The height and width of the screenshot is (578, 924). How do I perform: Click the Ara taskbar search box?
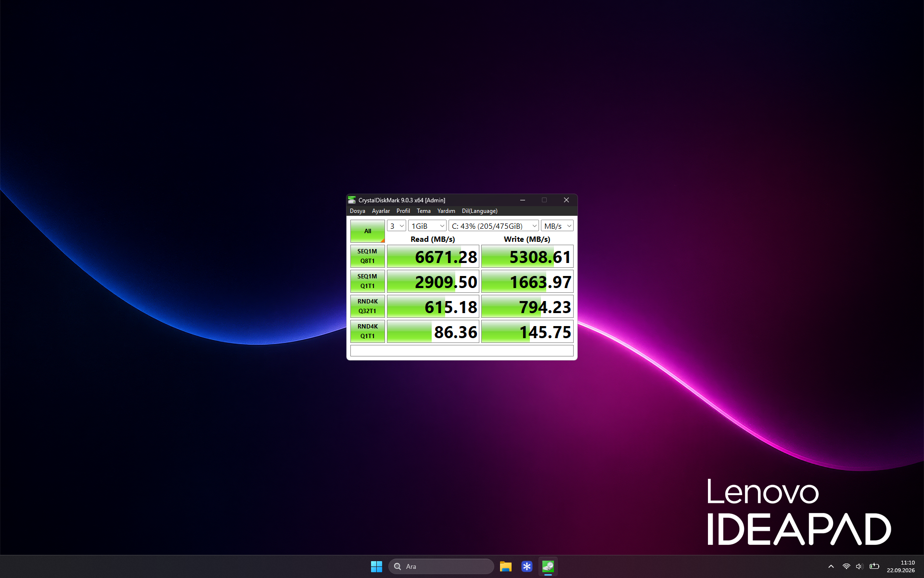pos(441,566)
